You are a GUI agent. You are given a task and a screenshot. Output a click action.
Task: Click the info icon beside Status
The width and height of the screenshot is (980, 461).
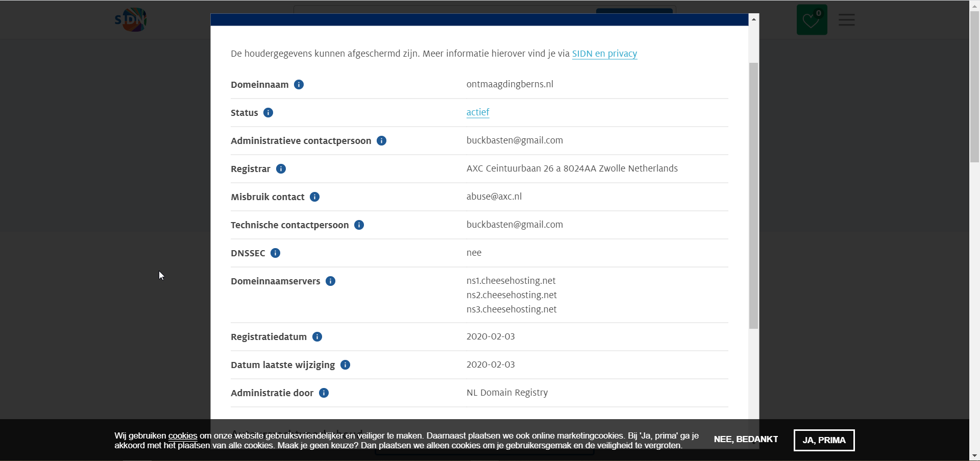pyautogui.click(x=268, y=113)
